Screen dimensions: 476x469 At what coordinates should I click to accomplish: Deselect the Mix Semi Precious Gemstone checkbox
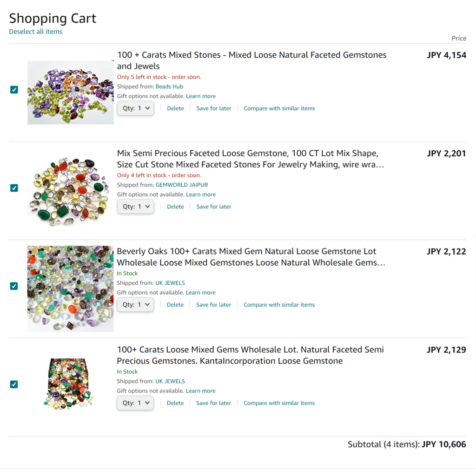(x=14, y=188)
